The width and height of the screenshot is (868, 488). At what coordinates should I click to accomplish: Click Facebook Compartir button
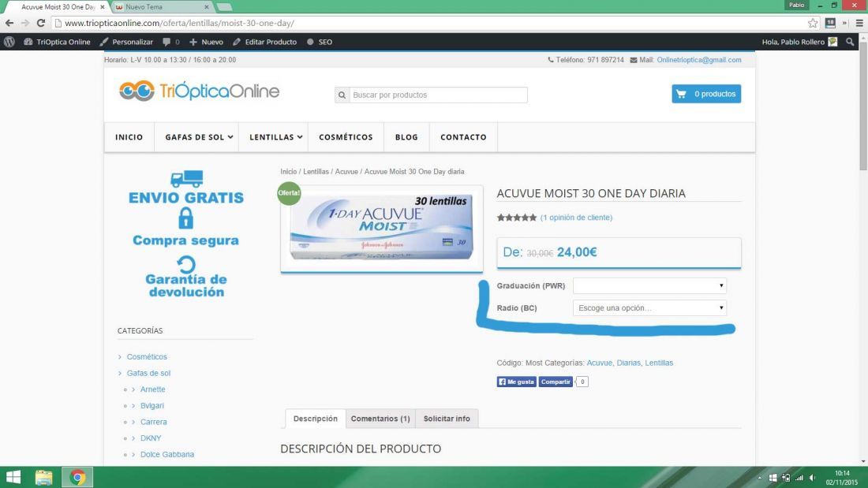556,382
